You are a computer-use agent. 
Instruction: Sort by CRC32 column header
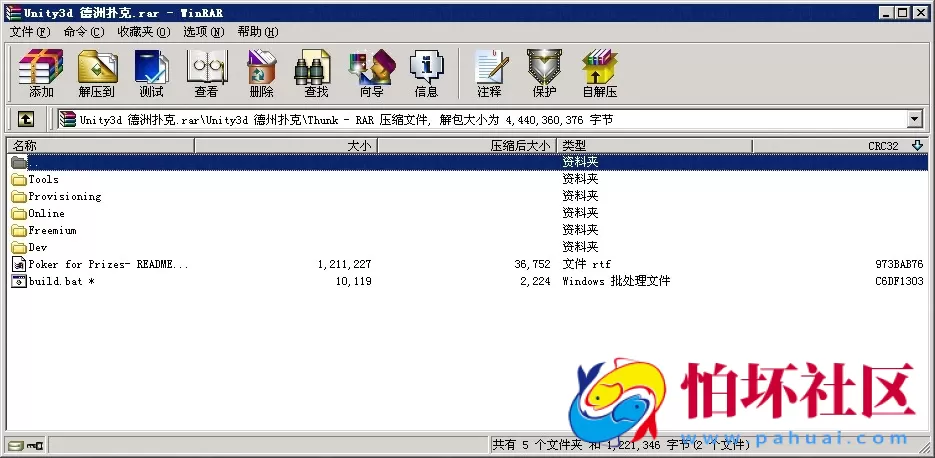[840, 146]
